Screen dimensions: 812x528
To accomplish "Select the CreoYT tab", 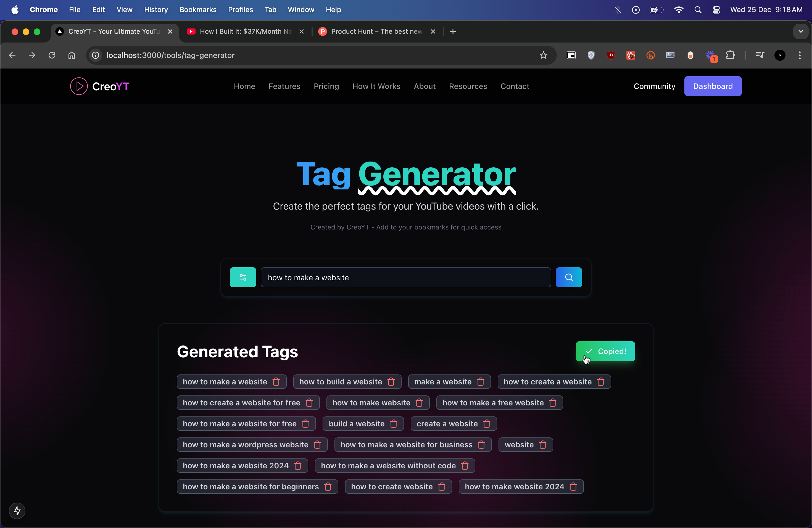I will (115, 31).
